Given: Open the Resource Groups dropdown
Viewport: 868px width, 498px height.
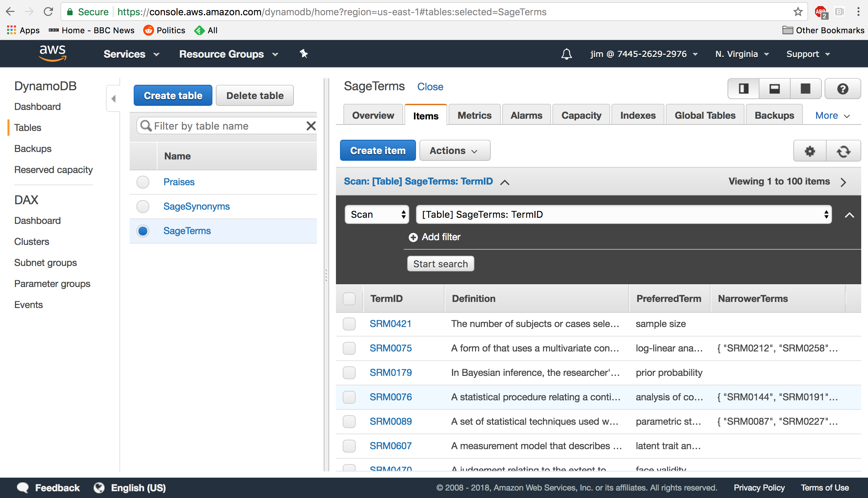Looking at the screenshot, I should (x=229, y=54).
